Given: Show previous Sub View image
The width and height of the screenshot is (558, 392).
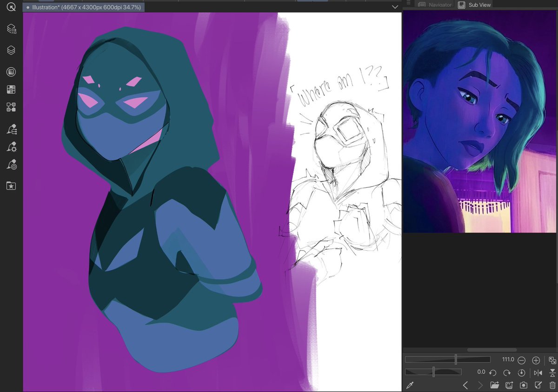Looking at the screenshot, I should point(465,385).
